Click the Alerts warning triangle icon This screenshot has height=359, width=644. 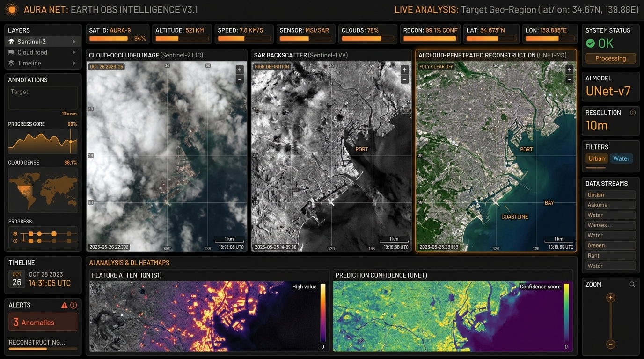65,305
